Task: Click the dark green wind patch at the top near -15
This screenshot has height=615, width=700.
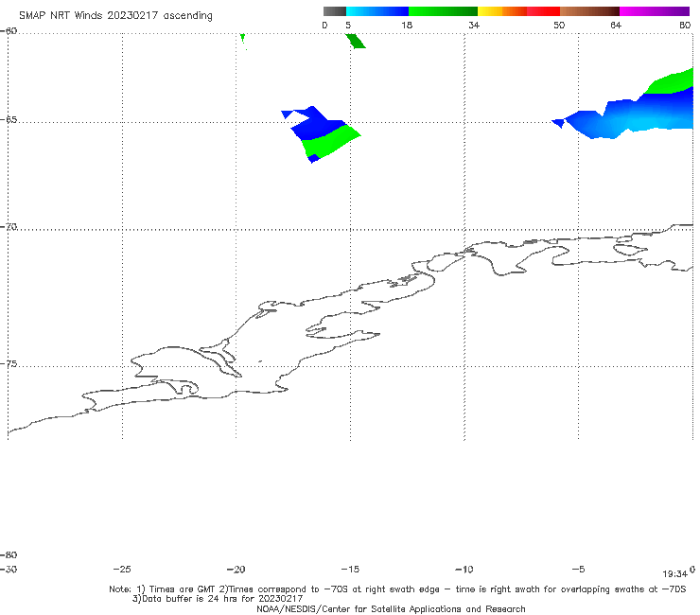Action: click(356, 41)
